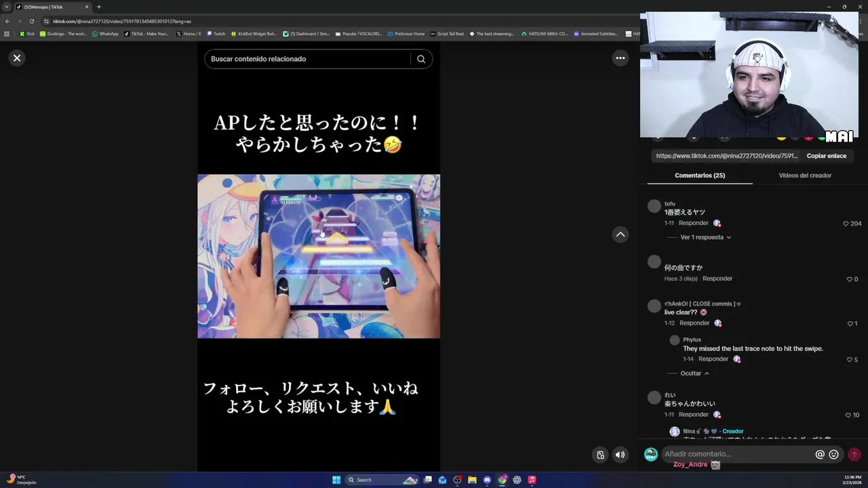Image resolution: width=868 pixels, height=488 pixels.
Task: Switch to Videos del creador tab
Action: click(805, 176)
